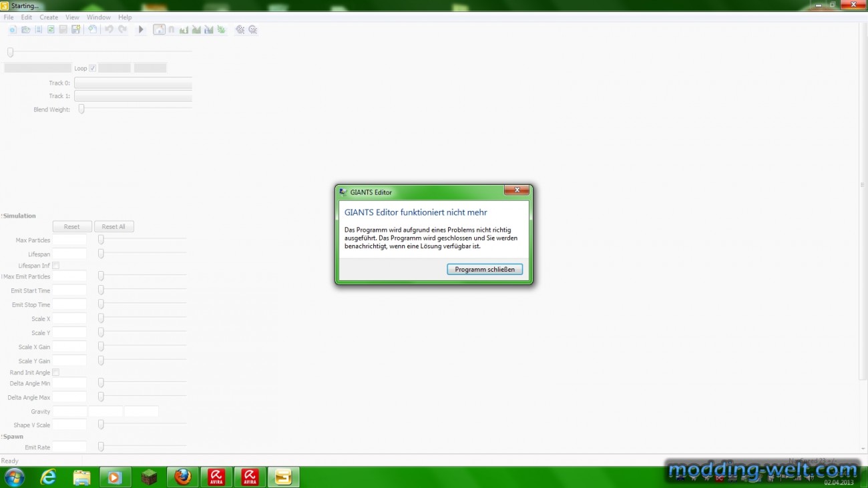Open Firefox from the taskbar
Viewport: 868px width, 488px height.
(x=182, y=477)
